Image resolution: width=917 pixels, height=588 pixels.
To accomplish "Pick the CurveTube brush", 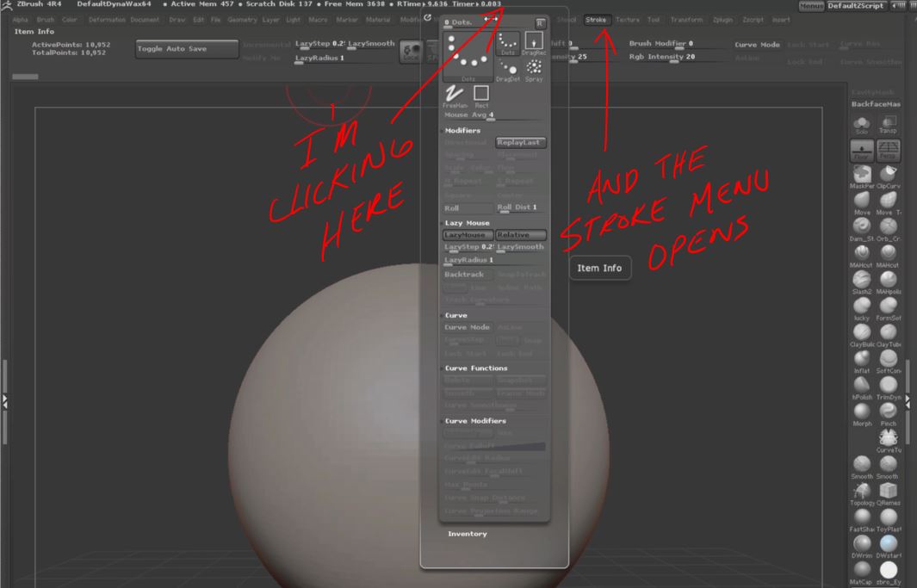I will tap(889, 442).
